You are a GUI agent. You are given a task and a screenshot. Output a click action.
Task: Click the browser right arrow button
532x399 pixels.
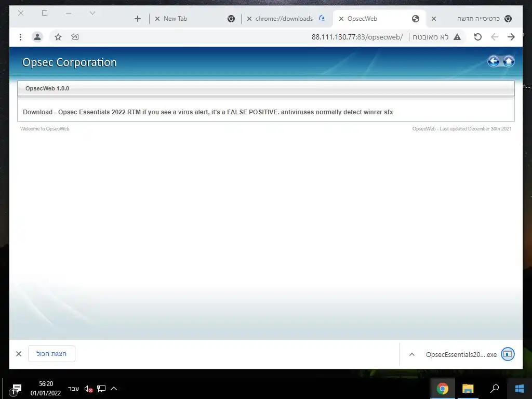(x=511, y=37)
